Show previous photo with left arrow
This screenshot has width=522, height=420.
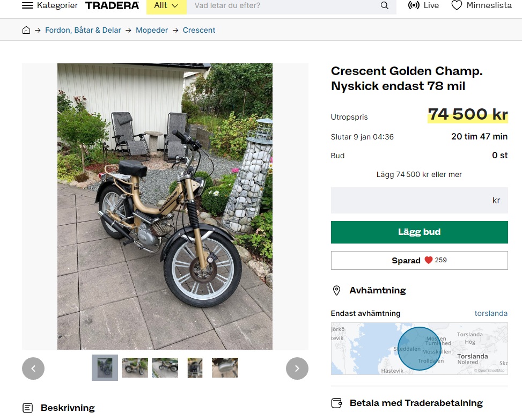pyautogui.click(x=33, y=369)
